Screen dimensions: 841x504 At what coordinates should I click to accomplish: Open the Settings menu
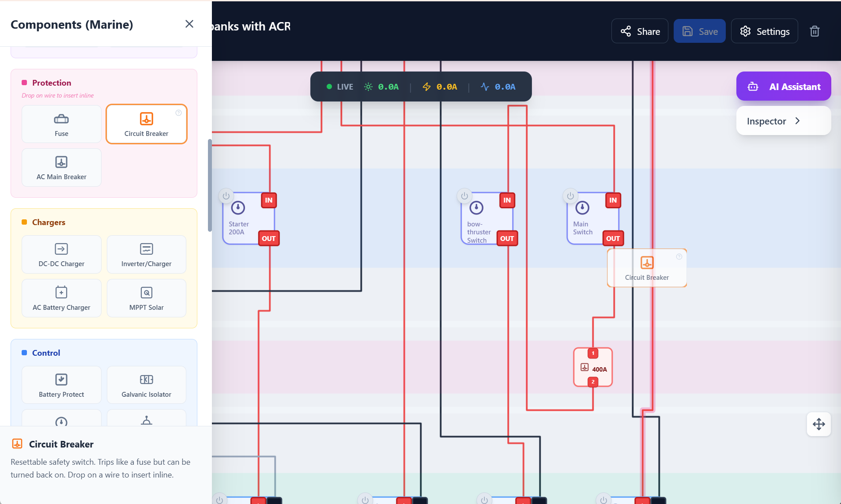click(764, 31)
